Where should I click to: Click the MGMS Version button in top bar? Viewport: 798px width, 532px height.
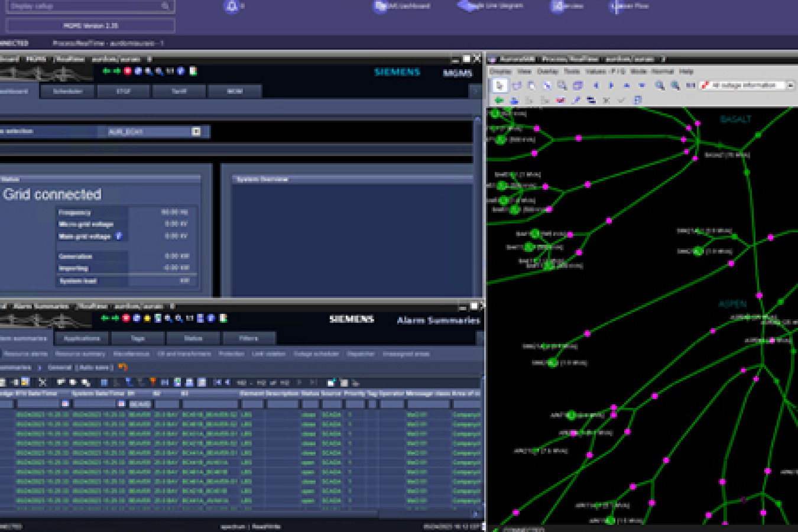tap(90, 25)
